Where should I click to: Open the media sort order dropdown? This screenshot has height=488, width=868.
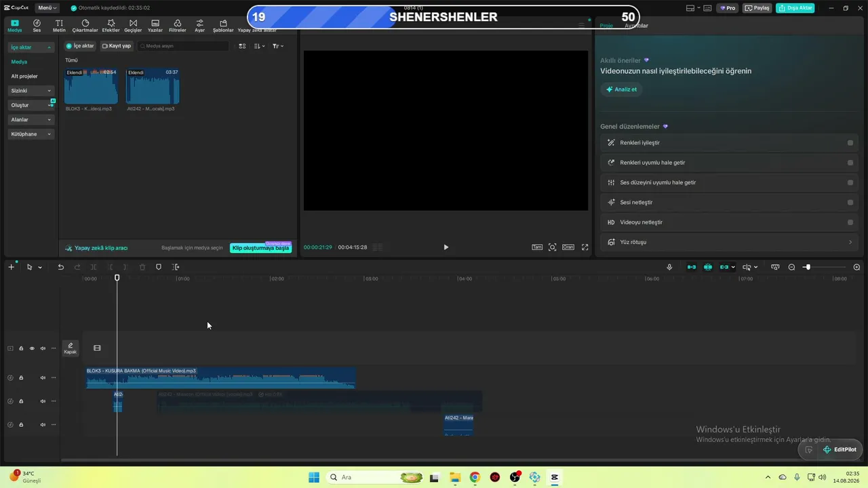click(259, 46)
